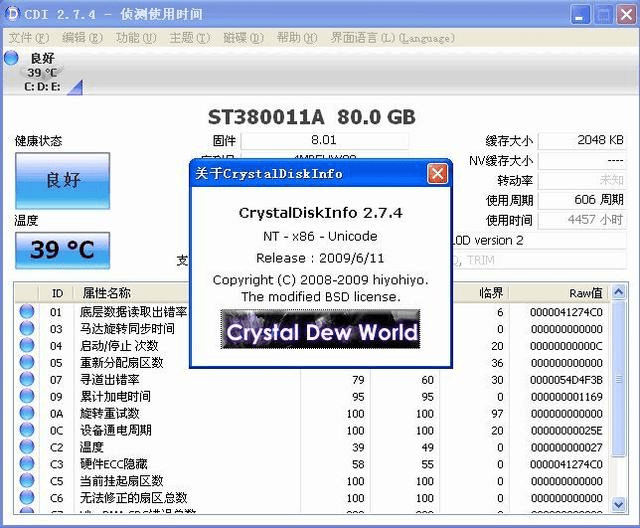Click the 转动率 field showing 未知

click(582, 180)
